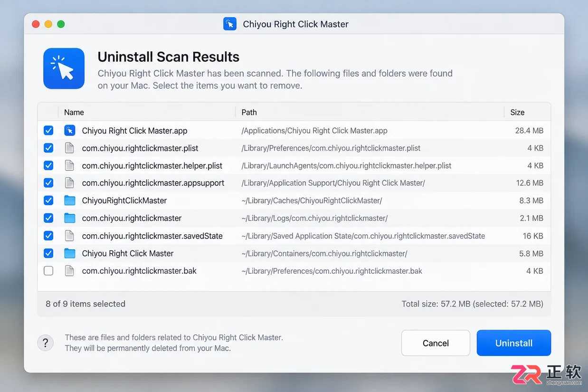Click the help question mark icon
This screenshot has width=588, height=392.
pyautogui.click(x=45, y=343)
